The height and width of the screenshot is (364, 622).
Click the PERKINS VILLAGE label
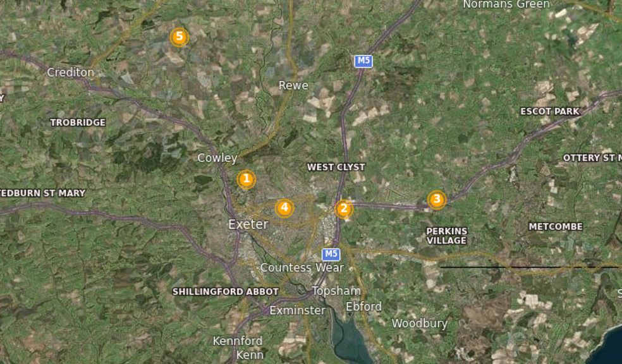[x=447, y=236]
